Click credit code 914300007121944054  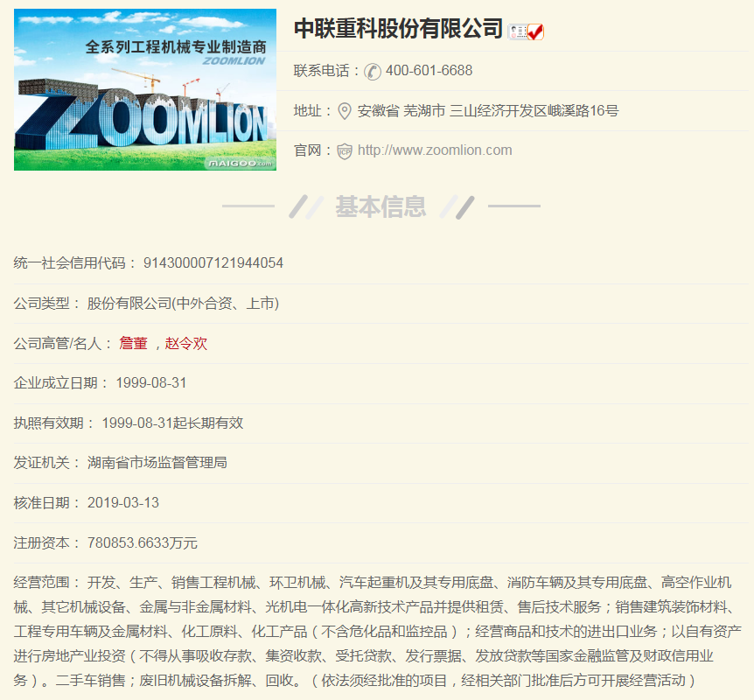(213, 263)
